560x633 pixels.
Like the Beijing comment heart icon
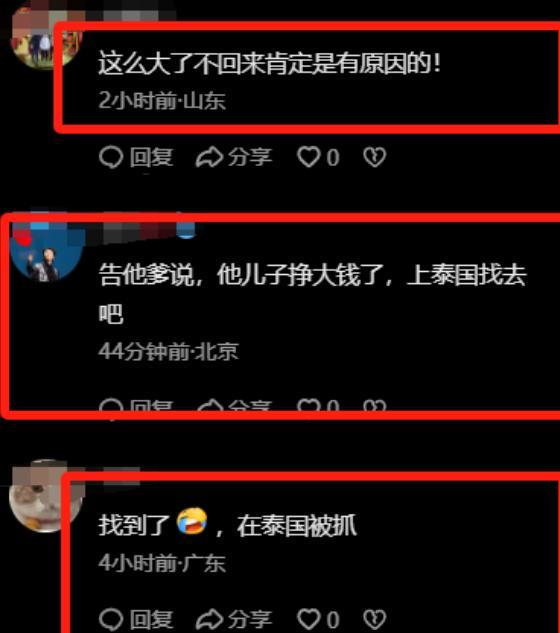tap(309, 405)
